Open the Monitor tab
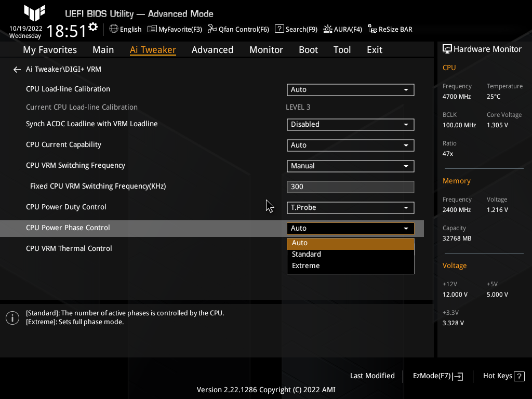The height and width of the screenshot is (399, 532). (x=266, y=49)
